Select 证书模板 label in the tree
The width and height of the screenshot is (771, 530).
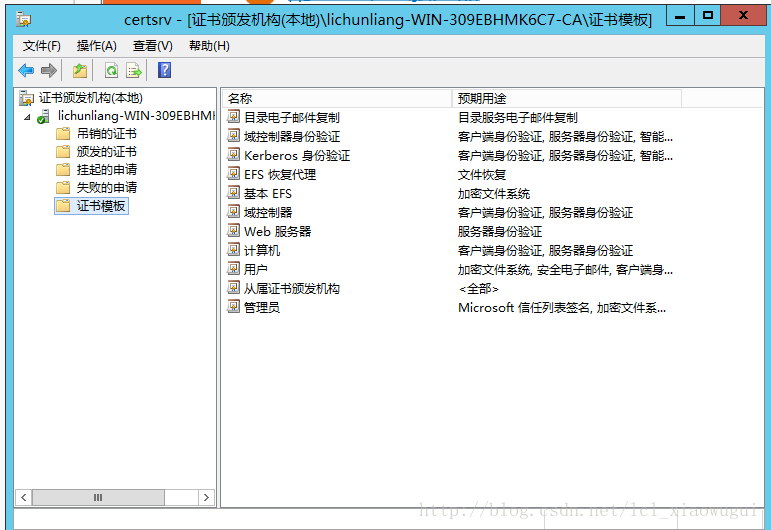tap(101, 206)
